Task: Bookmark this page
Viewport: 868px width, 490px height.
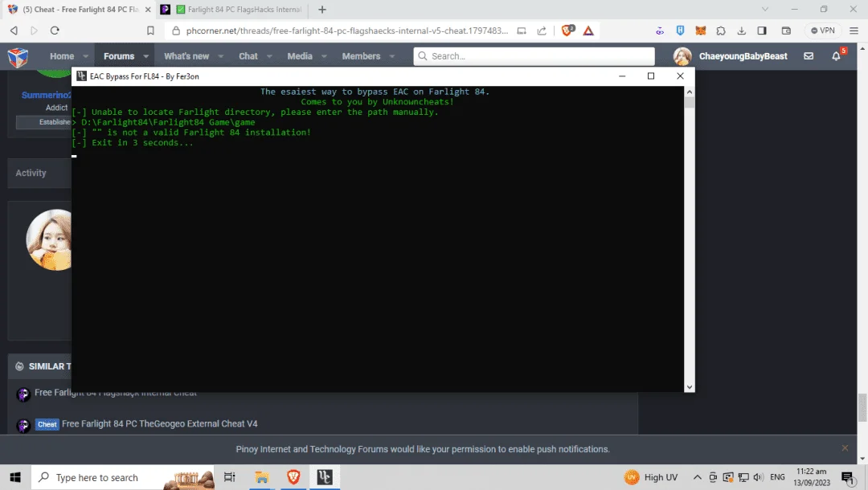Action: tap(150, 31)
